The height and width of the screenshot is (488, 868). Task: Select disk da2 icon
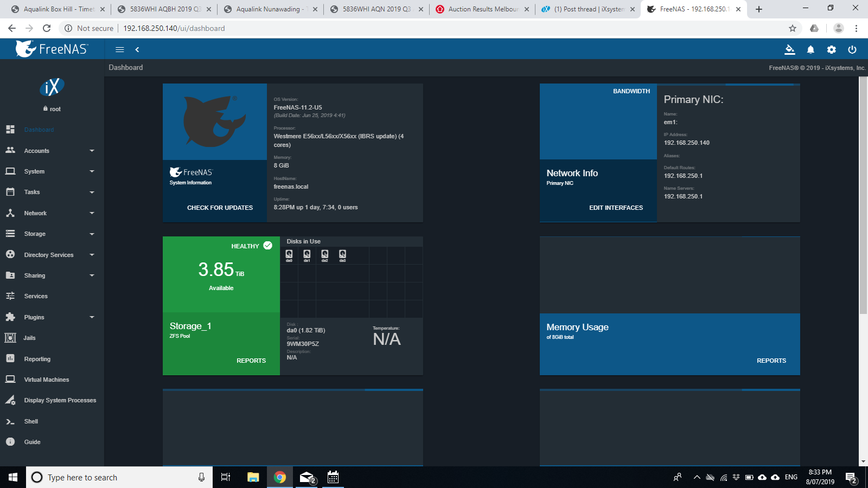325,255
